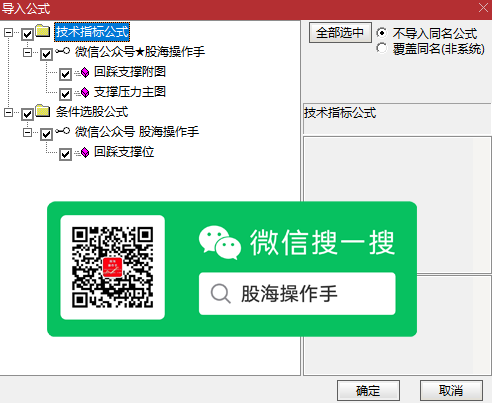Click the 技术指标公式 description text on right

tap(340, 113)
